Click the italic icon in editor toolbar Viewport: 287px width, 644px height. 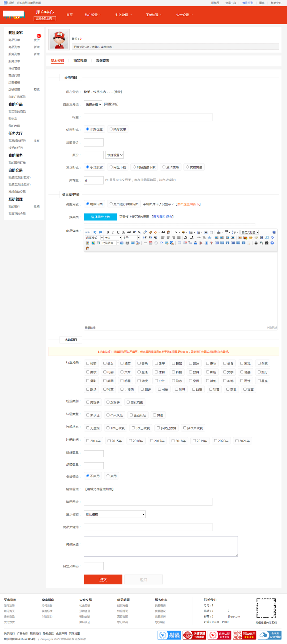click(x=113, y=232)
